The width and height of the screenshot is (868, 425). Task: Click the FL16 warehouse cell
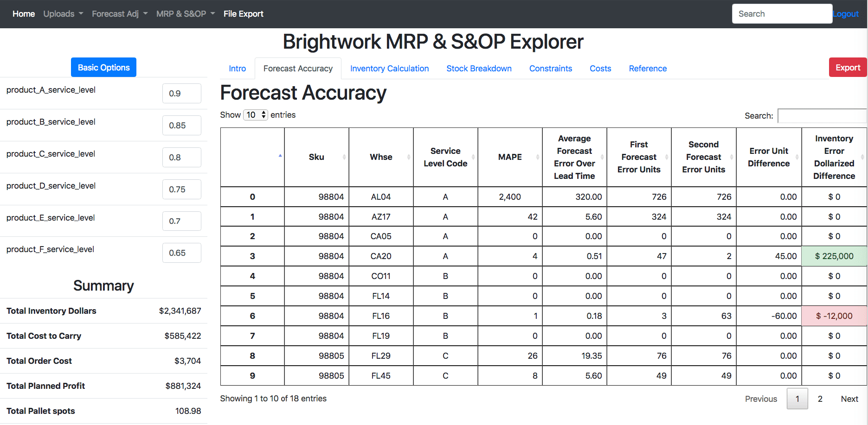(x=381, y=316)
